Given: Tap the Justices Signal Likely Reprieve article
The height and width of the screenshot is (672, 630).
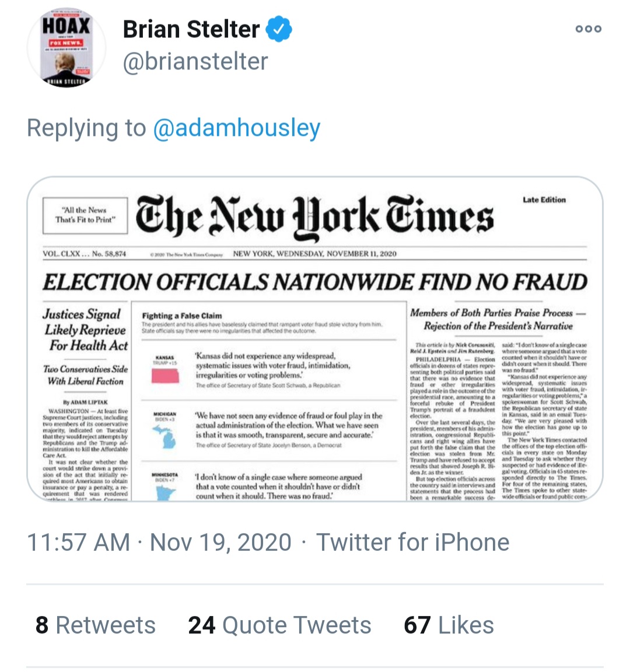Looking at the screenshot, I should coord(86,330).
